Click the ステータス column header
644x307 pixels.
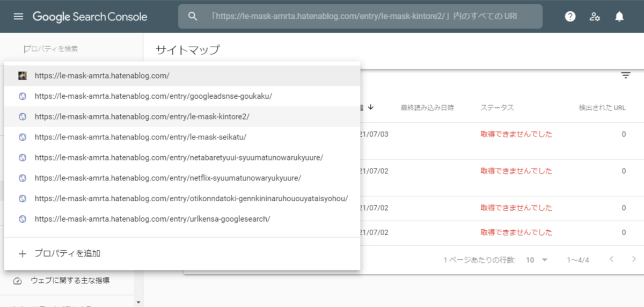point(497,108)
